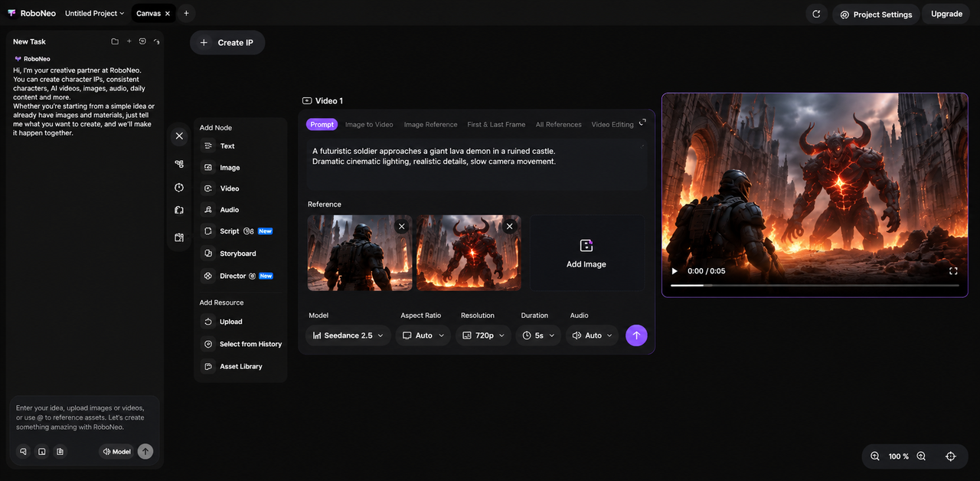Send chat message with gray arrow button
This screenshot has width=980, height=481.
(x=145, y=452)
